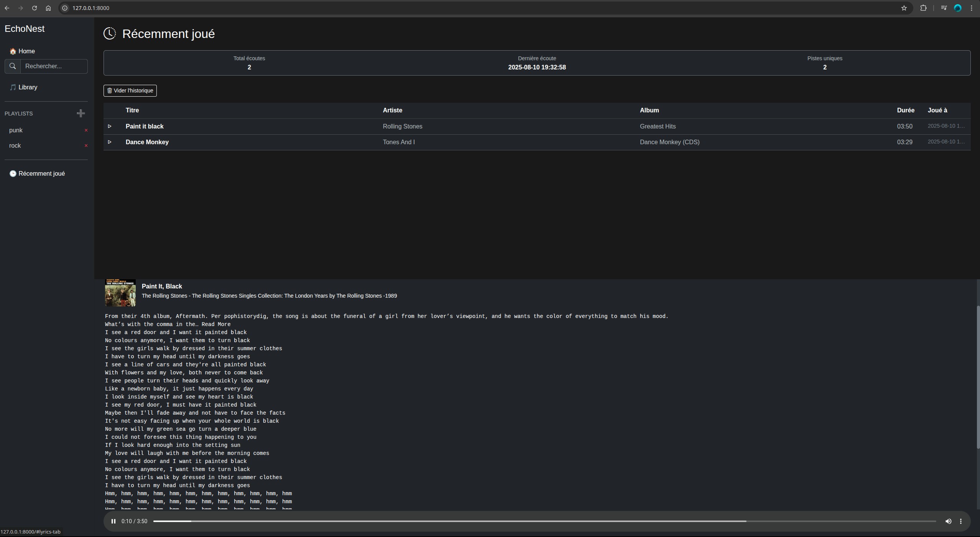Click the lyrics panel vertical scrollbar
980x537 pixels.
point(978,378)
